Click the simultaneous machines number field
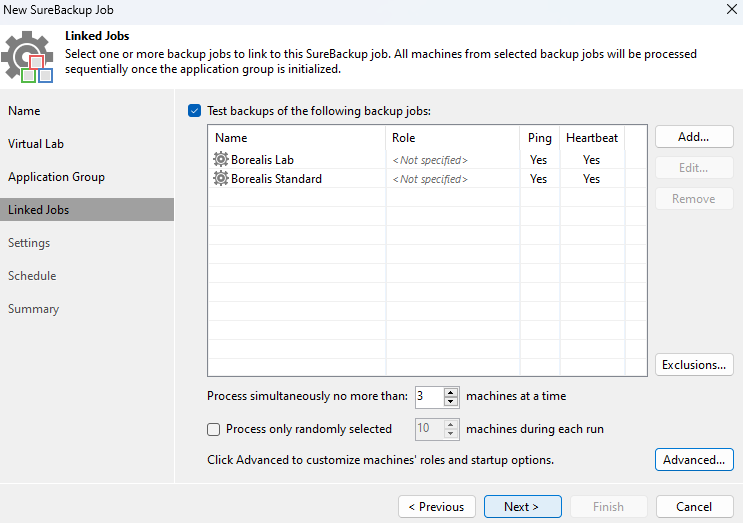 point(430,397)
